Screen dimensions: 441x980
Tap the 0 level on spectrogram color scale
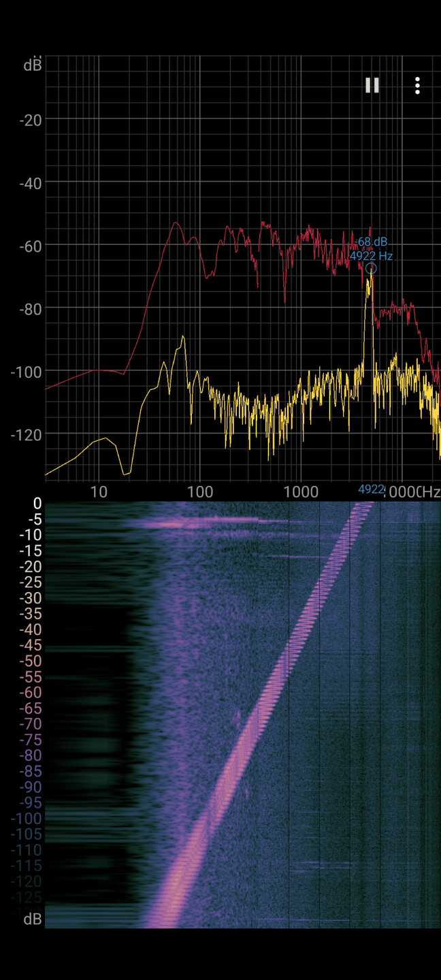coord(37,504)
